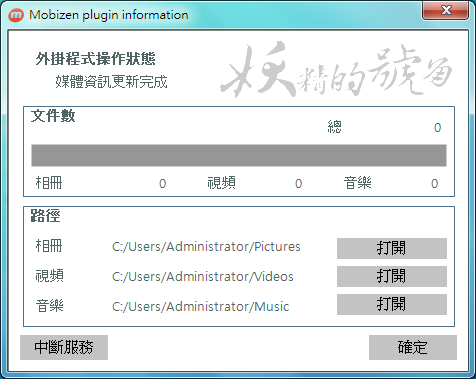476x379 pixels.
Task: Click the 中斷服務 button
Action: (64, 347)
